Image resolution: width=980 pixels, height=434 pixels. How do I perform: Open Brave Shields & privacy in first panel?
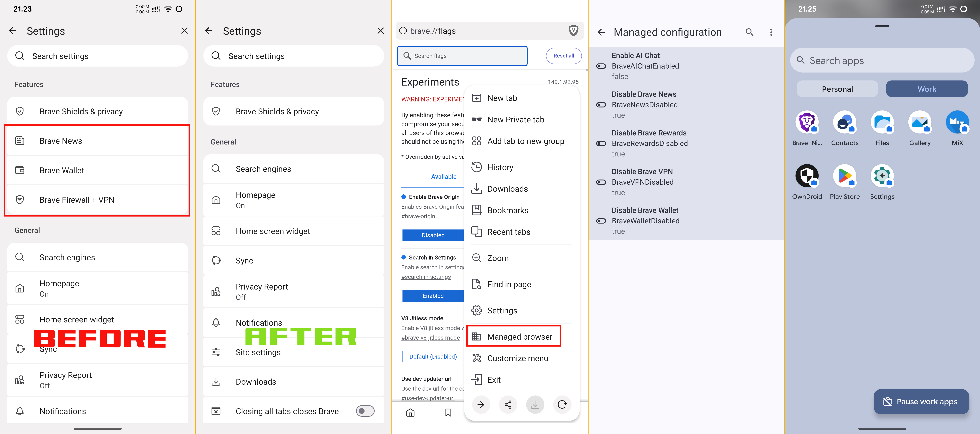[97, 111]
